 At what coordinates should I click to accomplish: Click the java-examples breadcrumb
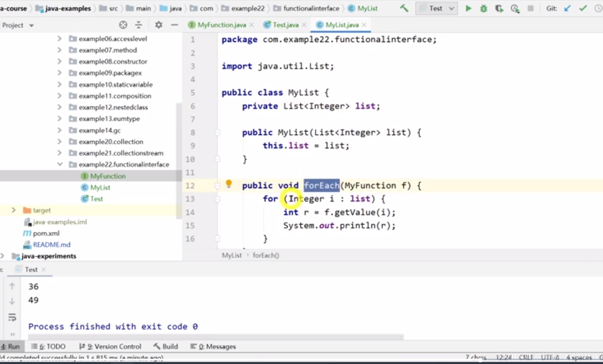pos(68,8)
